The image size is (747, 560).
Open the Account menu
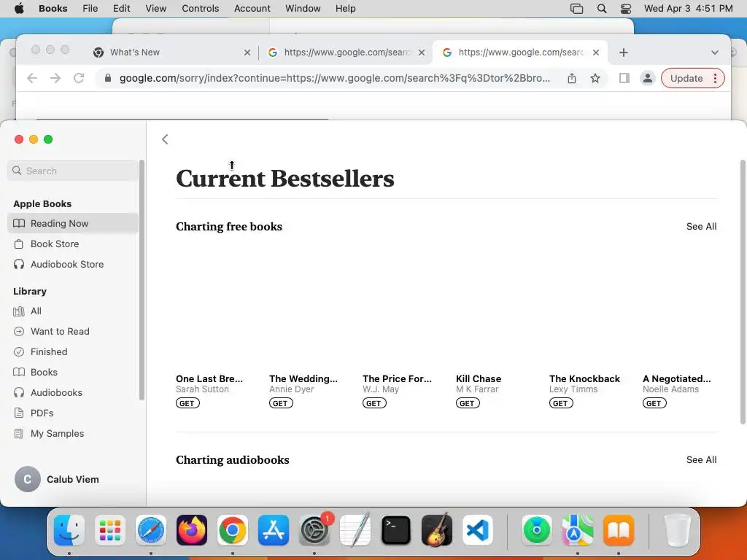[x=252, y=9]
